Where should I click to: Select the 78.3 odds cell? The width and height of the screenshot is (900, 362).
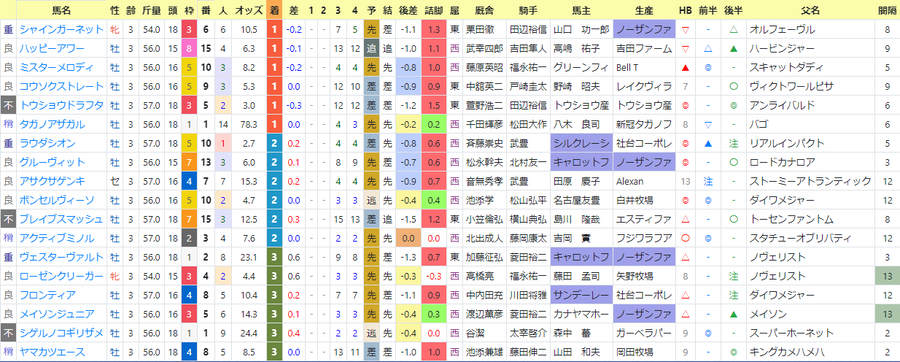click(250, 124)
